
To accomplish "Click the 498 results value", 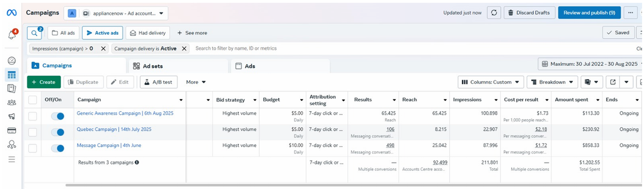I will point(390,145).
